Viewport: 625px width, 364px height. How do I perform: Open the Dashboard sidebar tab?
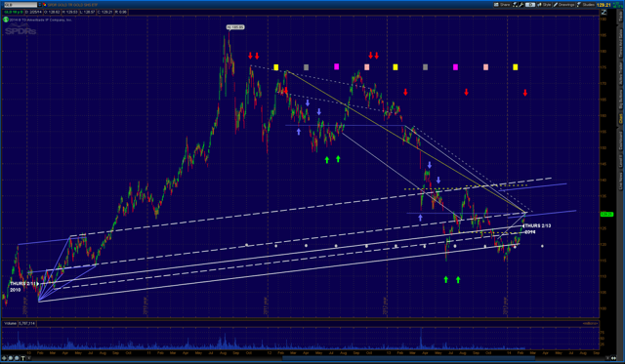[x=621, y=141]
